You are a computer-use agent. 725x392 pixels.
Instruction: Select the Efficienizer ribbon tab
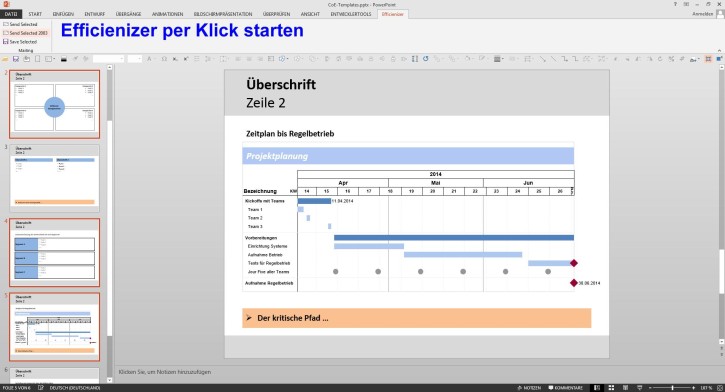point(393,14)
